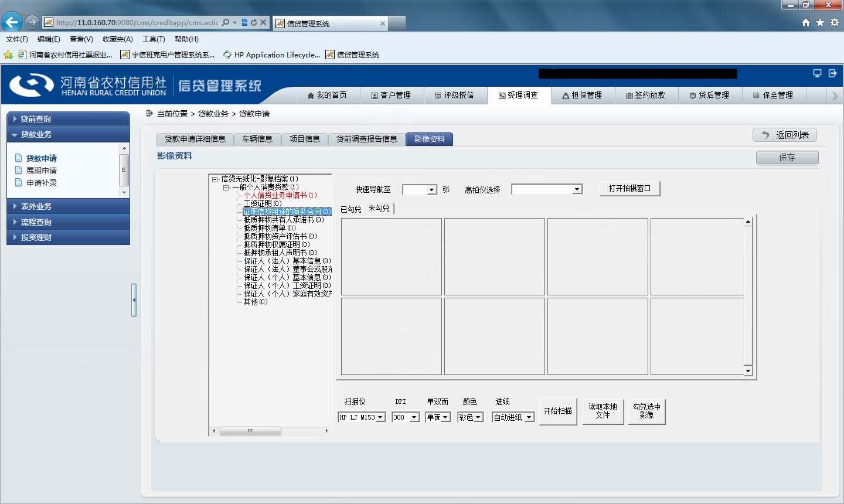This screenshot has height=504, width=844.
Task: Open the browser Favorites star icon
Action: tap(820, 22)
